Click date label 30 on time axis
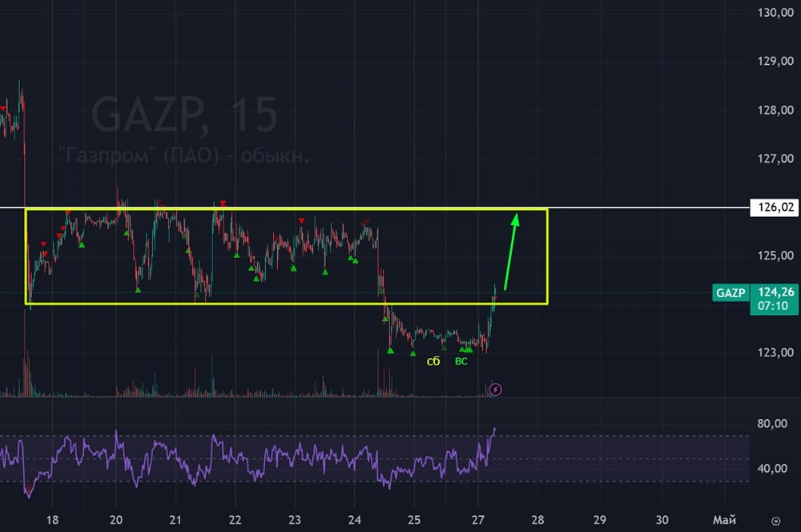 [x=662, y=520]
